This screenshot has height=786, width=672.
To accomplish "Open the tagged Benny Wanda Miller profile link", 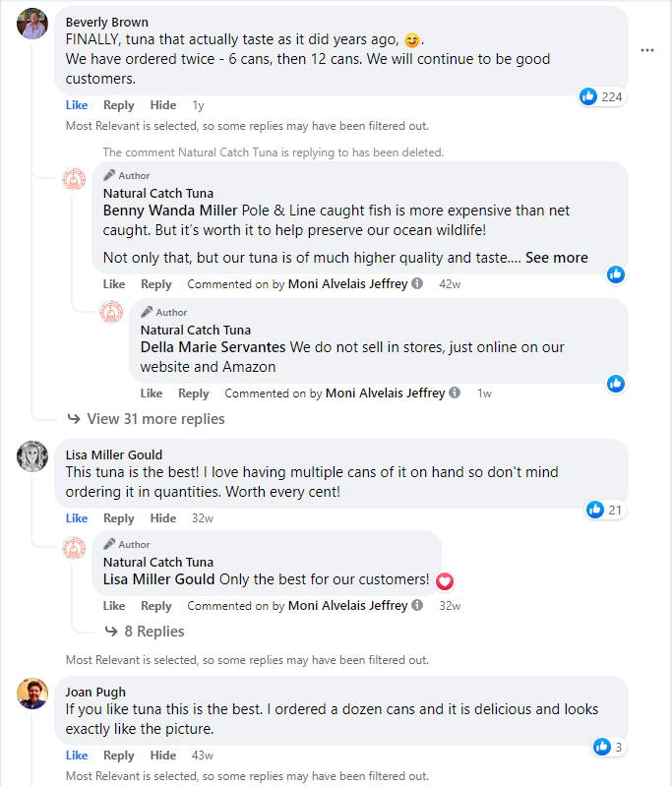I will point(170,211).
